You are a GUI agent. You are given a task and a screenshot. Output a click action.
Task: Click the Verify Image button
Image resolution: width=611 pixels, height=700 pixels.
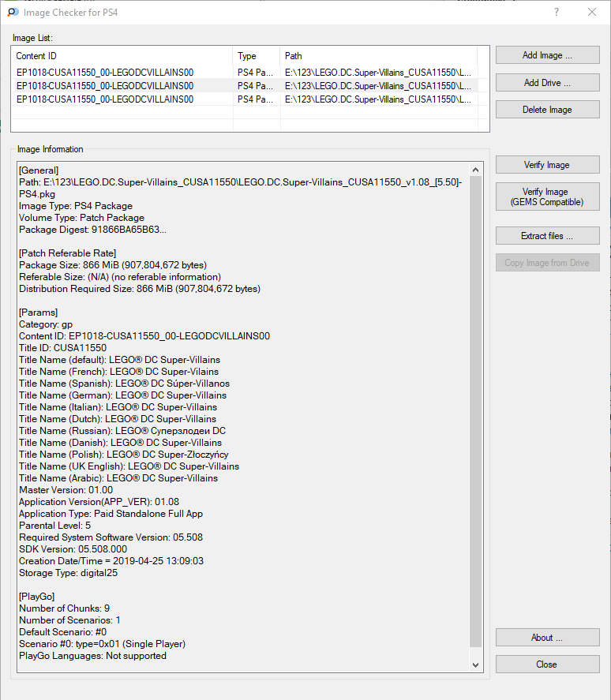coord(547,165)
